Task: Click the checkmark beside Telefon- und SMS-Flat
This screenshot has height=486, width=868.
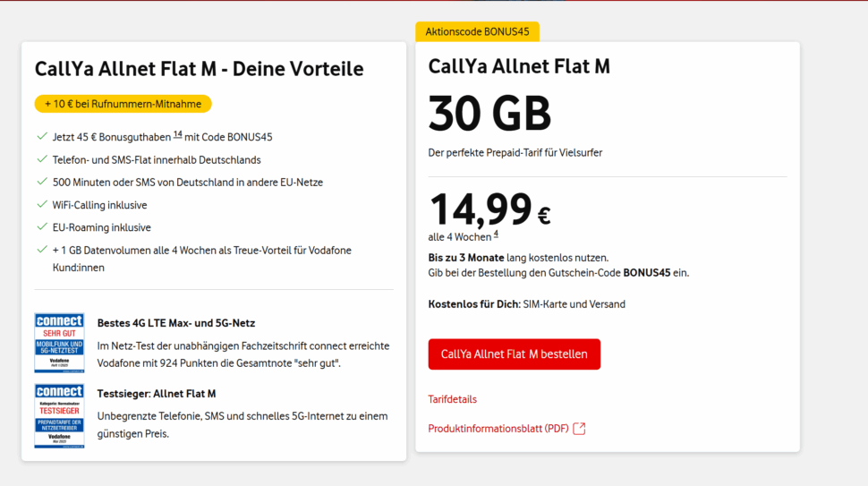Action: [42, 159]
